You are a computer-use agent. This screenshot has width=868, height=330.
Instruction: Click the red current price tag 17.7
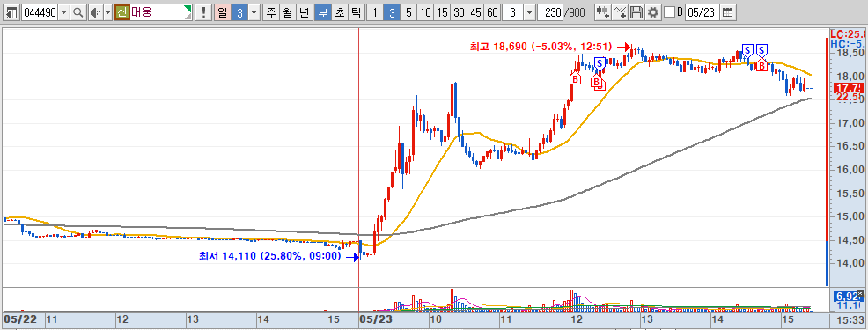click(848, 88)
